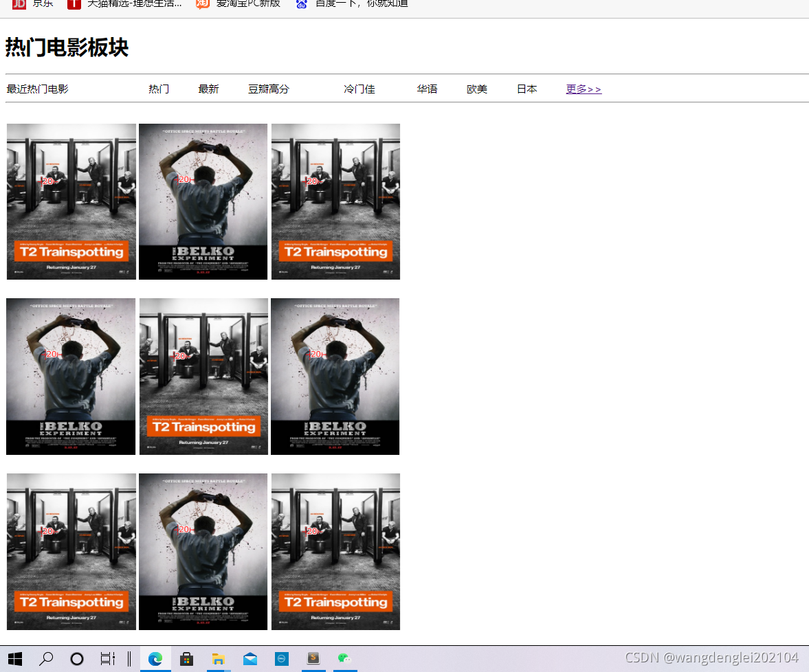Follow the 更多>> link
Image resolution: width=809 pixels, height=672 pixels.
point(584,89)
